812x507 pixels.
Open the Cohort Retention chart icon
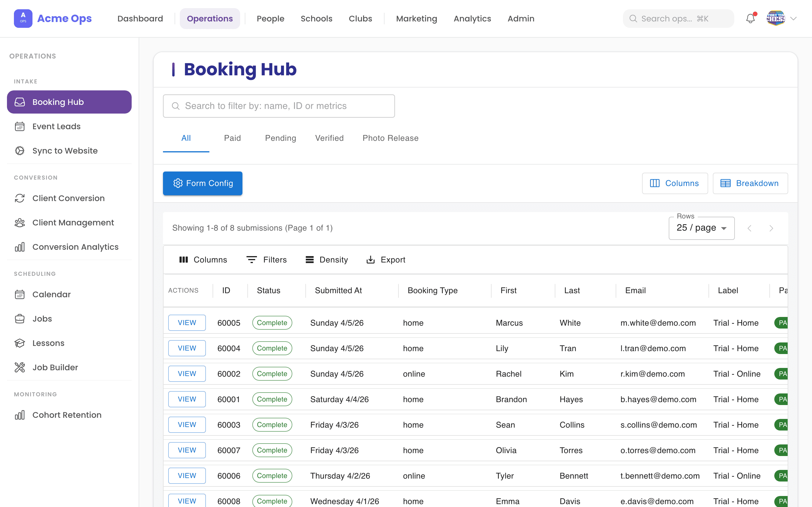(x=20, y=415)
